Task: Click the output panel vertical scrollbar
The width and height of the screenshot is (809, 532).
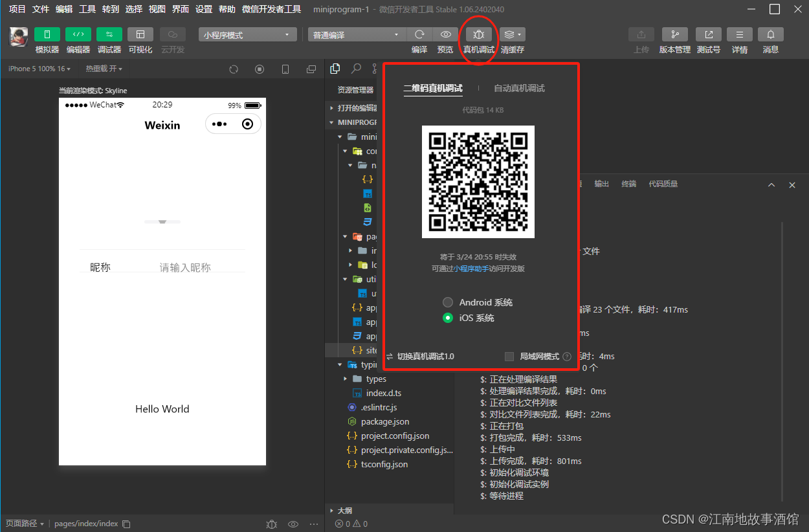Action: pos(782,362)
